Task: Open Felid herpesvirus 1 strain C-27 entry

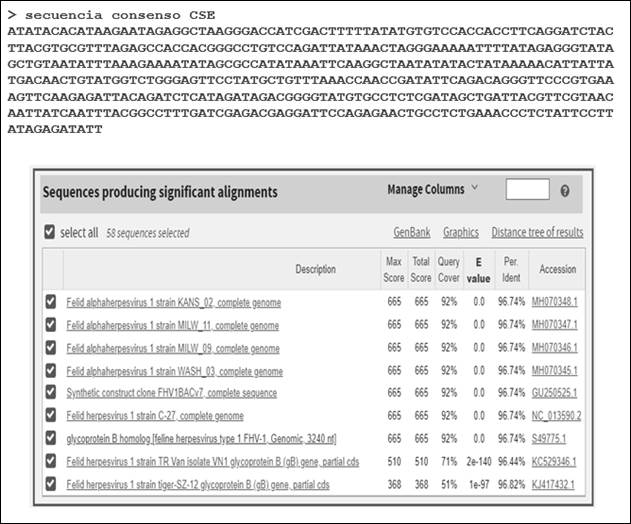Action: [154, 416]
